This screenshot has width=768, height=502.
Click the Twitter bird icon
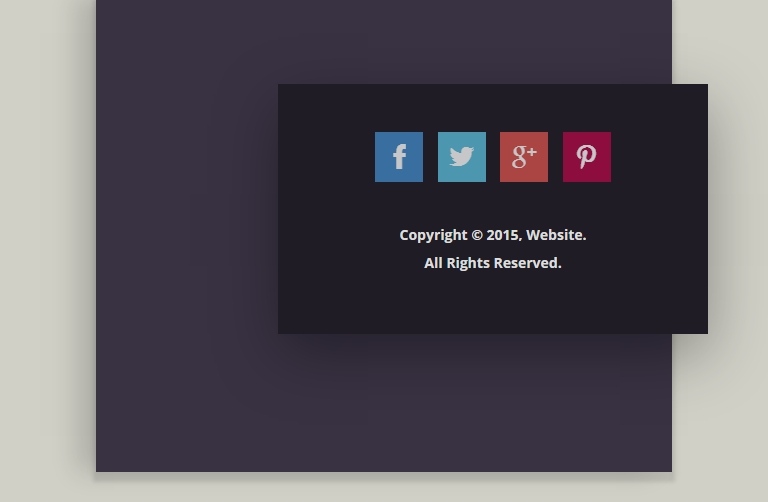click(462, 157)
